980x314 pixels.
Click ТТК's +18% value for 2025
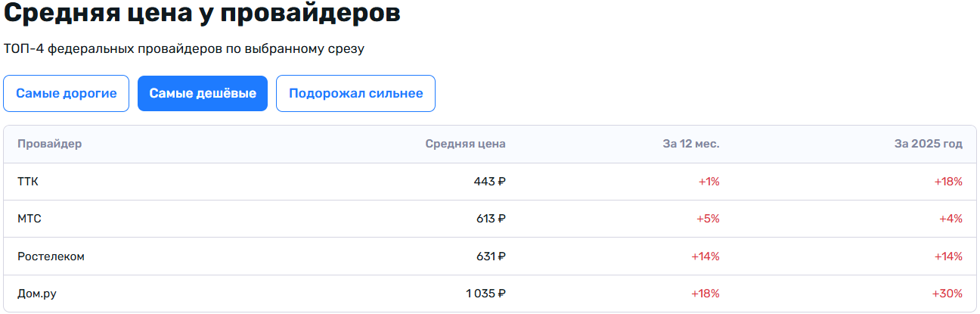[x=948, y=182]
